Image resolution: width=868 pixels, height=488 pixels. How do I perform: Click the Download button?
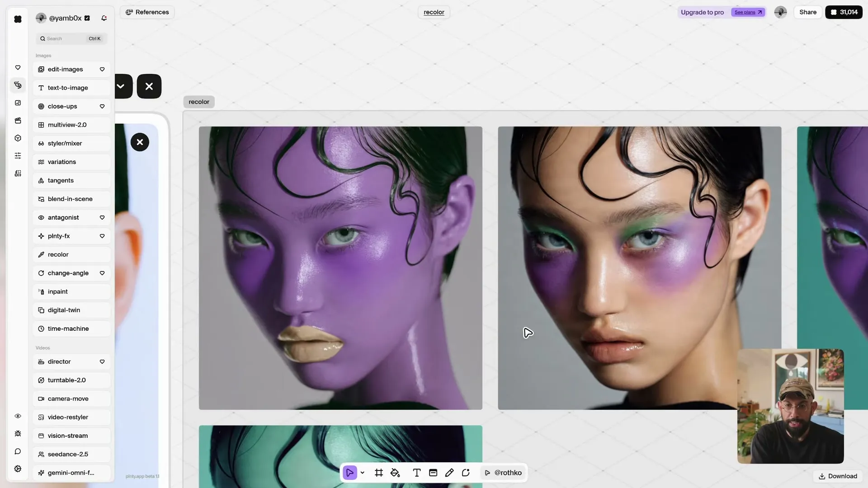(838, 476)
